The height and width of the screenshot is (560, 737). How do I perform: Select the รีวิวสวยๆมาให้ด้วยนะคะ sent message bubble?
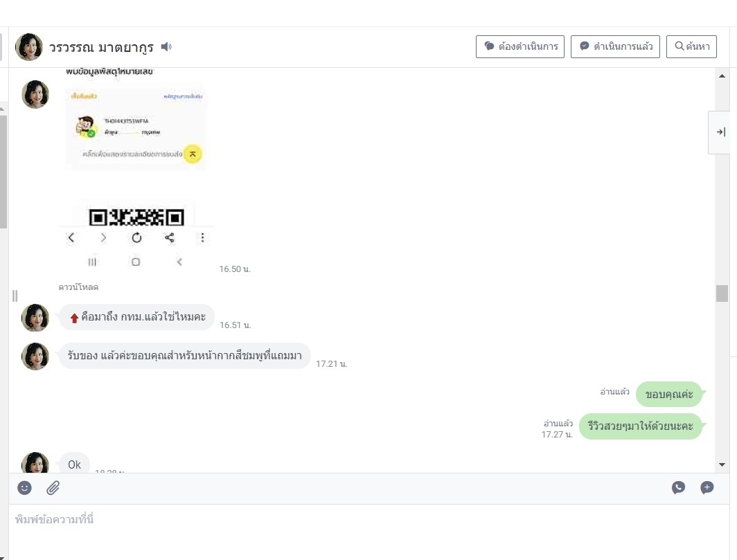(x=640, y=426)
